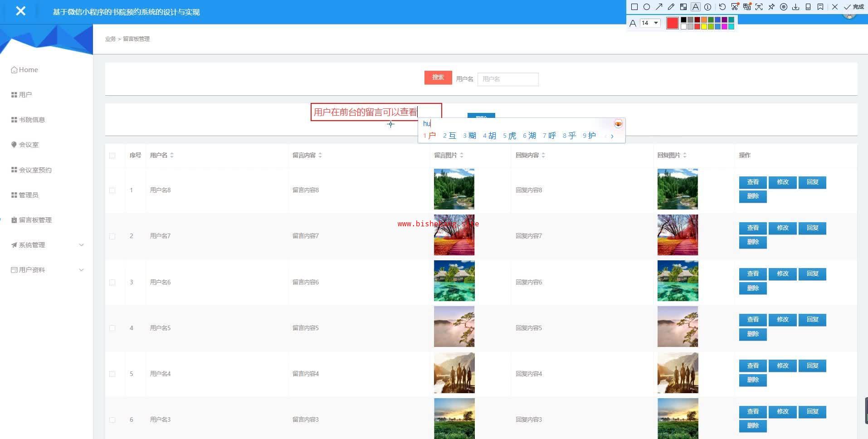Save screenshot with download icon
The image size is (868, 439).
[x=795, y=7]
